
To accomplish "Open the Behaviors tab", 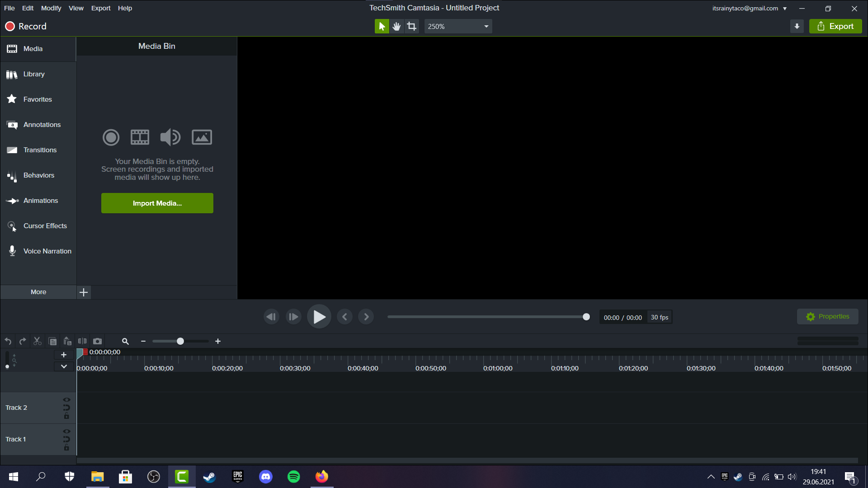I will click(x=38, y=175).
